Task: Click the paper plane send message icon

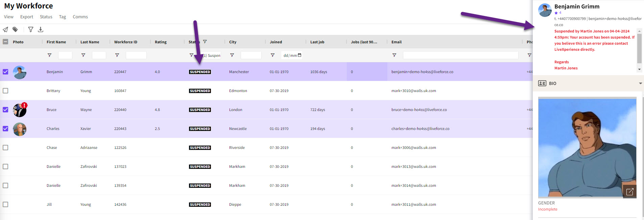Action: [x=5, y=30]
